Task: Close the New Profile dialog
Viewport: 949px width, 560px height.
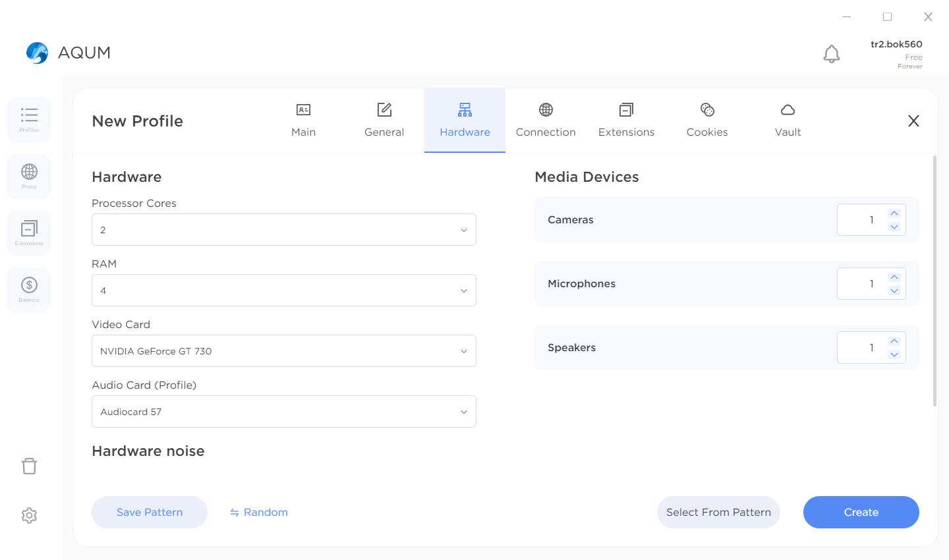Action: [x=913, y=121]
